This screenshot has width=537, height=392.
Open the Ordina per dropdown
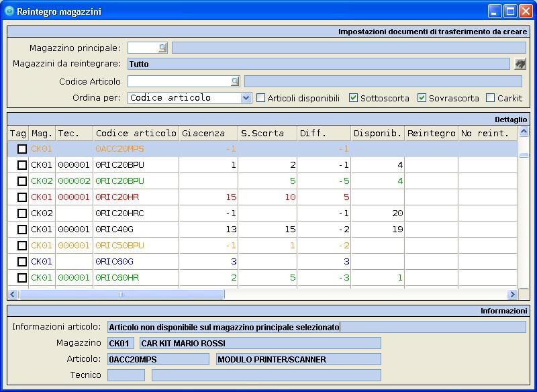[x=246, y=98]
